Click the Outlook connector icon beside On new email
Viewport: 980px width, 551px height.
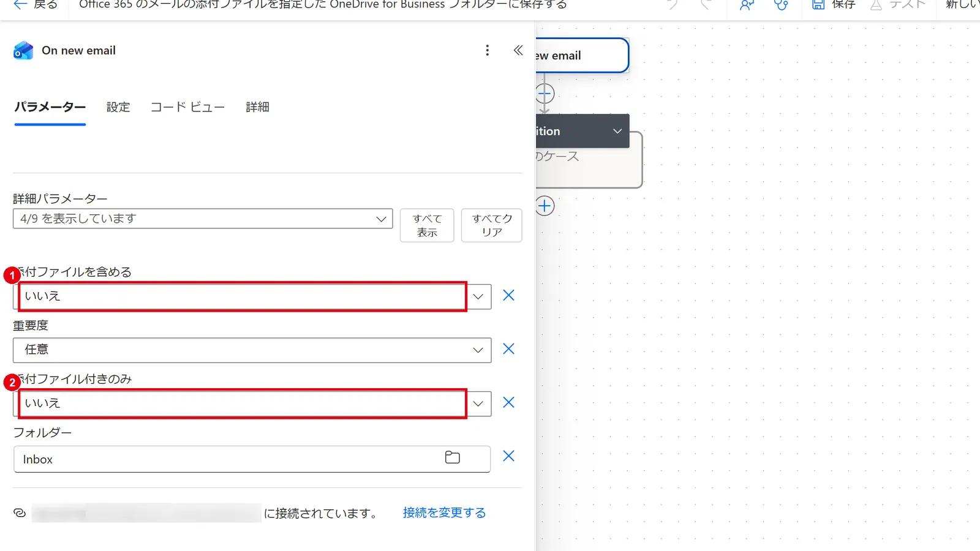[x=23, y=50]
